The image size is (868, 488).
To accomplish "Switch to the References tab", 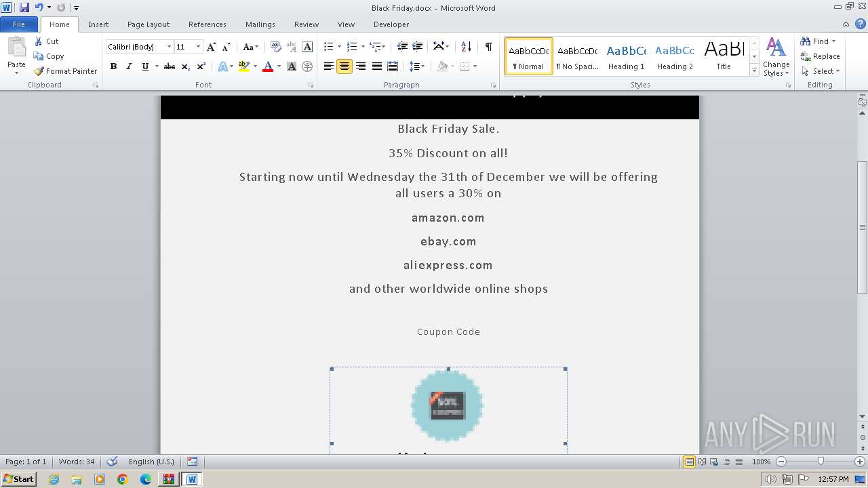I will (x=208, y=24).
